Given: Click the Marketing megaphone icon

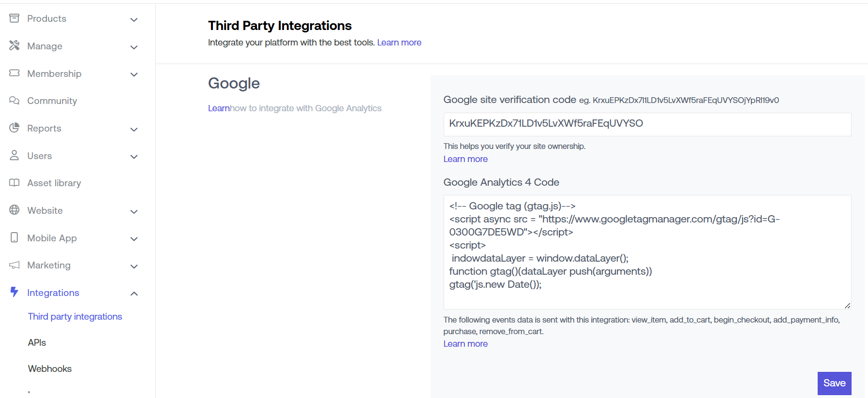Looking at the screenshot, I should pyautogui.click(x=15, y=265).
